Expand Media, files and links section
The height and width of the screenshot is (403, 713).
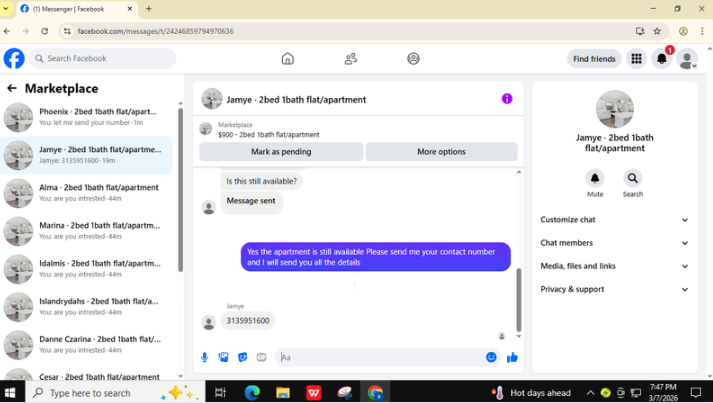614,266
